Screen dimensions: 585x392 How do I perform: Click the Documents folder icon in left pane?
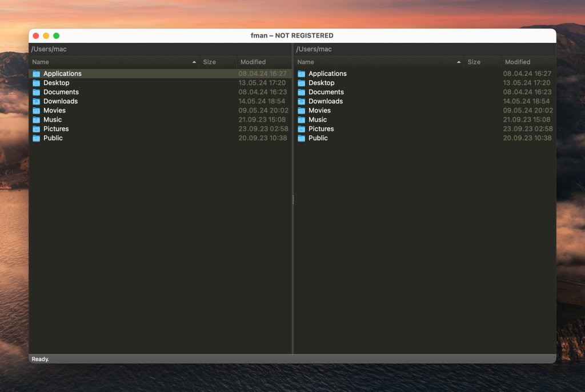36,92
